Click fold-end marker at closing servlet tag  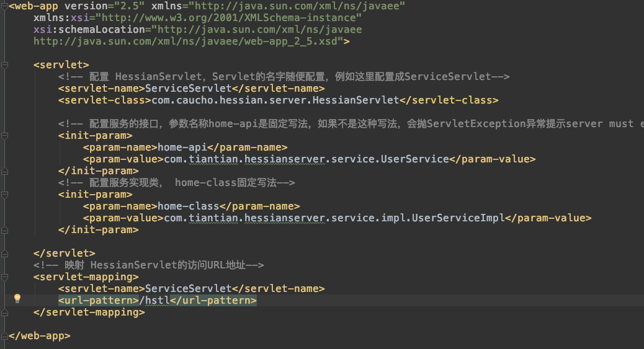[x=4, y=254]
